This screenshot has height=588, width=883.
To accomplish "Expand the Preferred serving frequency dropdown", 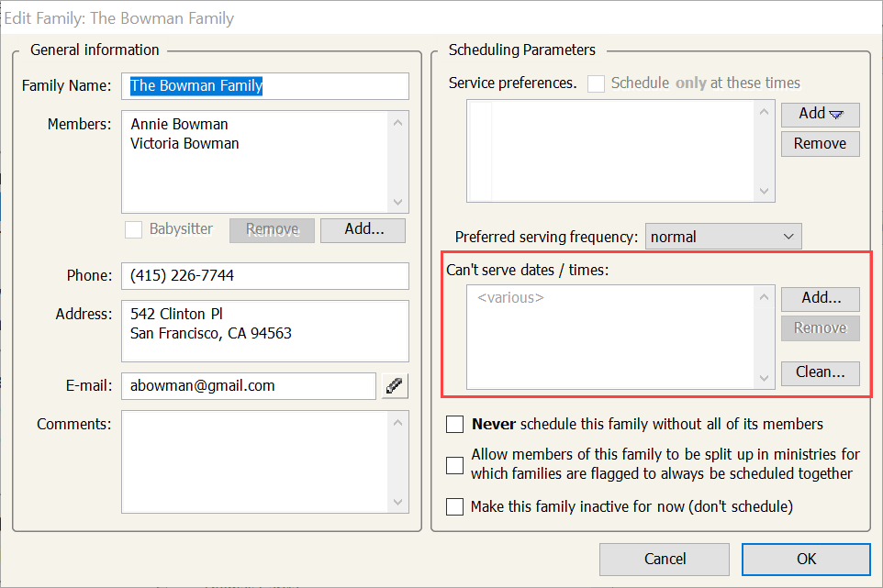I will coord(723,237).
